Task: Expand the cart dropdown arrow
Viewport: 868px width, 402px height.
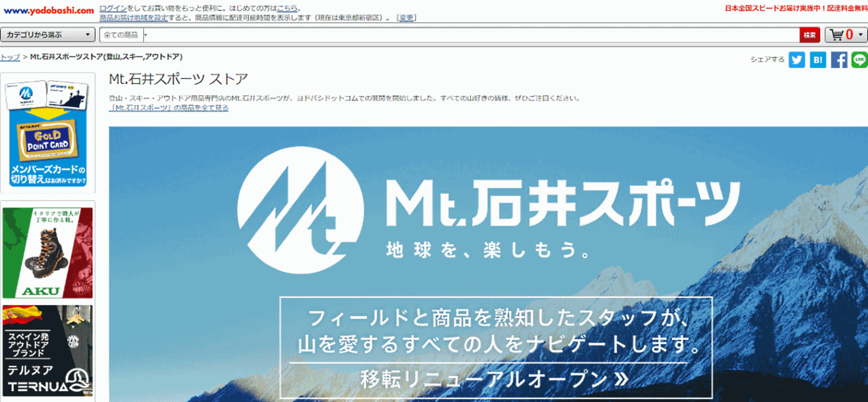Action: pyautogui.click(x=860, y=35)
